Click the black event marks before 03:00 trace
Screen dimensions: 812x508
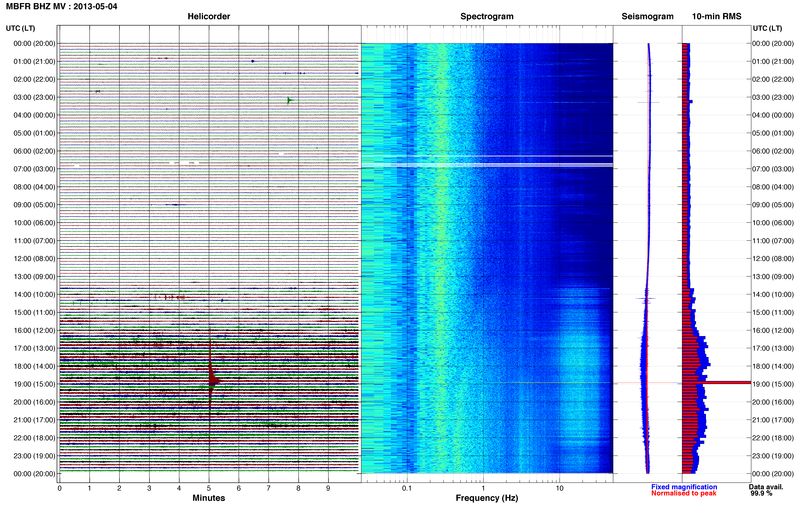98,91
